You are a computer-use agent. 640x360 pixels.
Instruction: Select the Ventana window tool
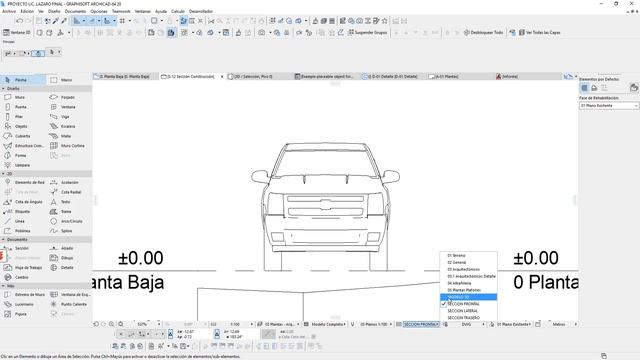[69, 107]
